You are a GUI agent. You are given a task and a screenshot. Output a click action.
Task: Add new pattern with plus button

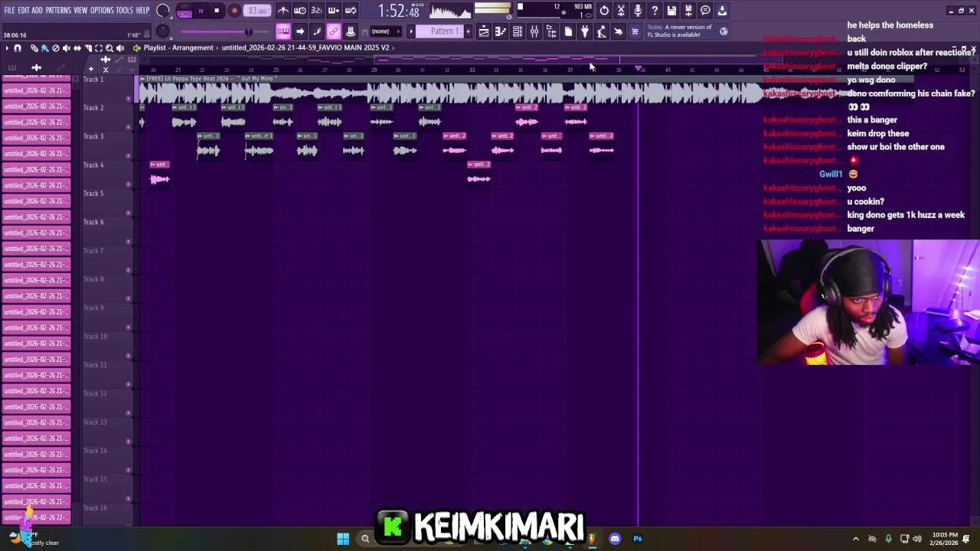469,31
